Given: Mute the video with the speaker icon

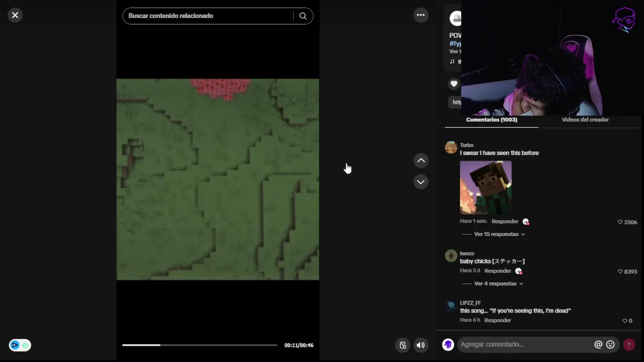Looking at the screenshot, I should [x=421, y=345].
